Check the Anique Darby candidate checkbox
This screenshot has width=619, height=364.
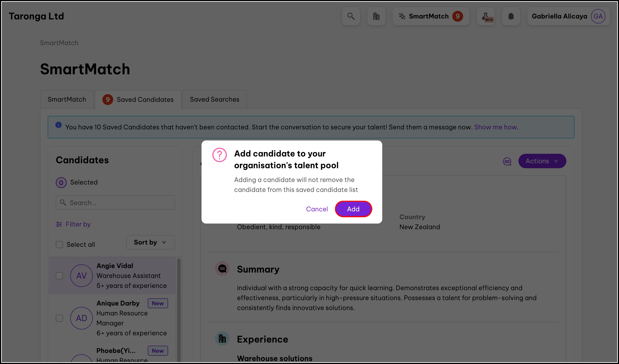pyautogui.click(x=59, y=318)
